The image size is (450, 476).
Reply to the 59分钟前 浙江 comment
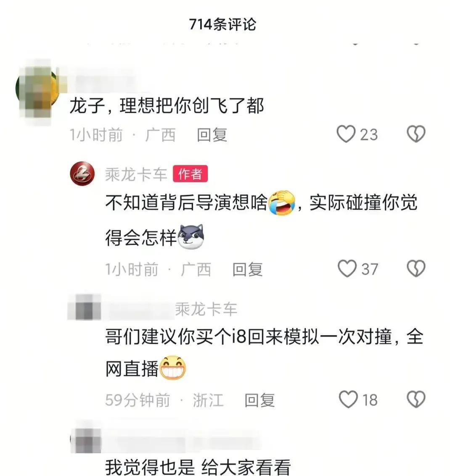pos(259,400)
